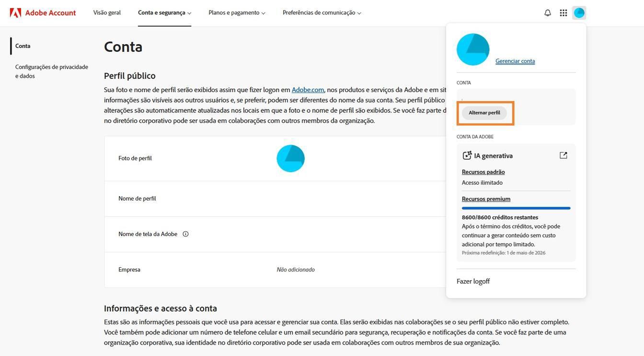Image resolution: width=644 pixels, height=356 pixels.
Task: Click the Perfil público heading
Action: point(130,76)
